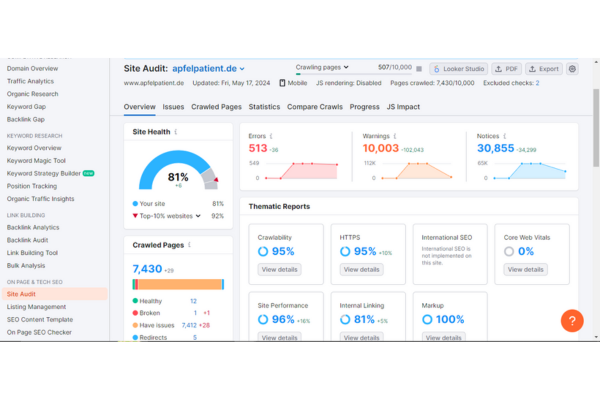The width and height of the screenshot is (600, 400).
Task: Open the audit settings gear icon
Action: click(572, 69)
